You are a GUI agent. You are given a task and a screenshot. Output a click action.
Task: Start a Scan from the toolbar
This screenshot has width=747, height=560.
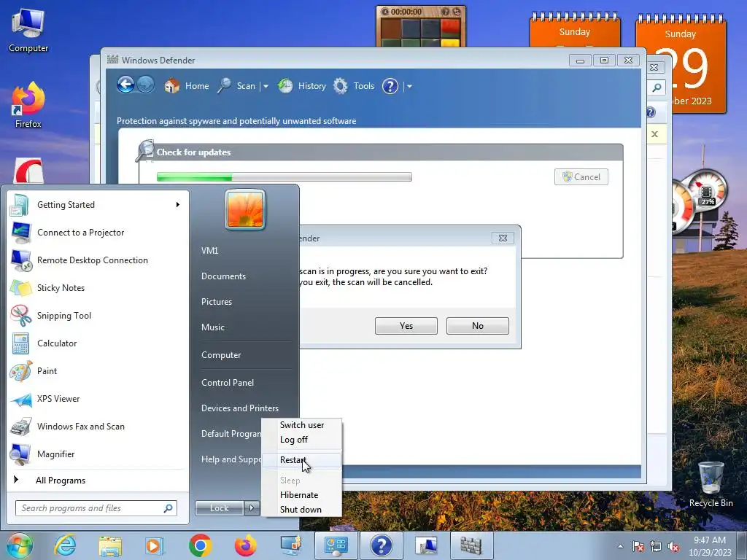tap(237, 86)
